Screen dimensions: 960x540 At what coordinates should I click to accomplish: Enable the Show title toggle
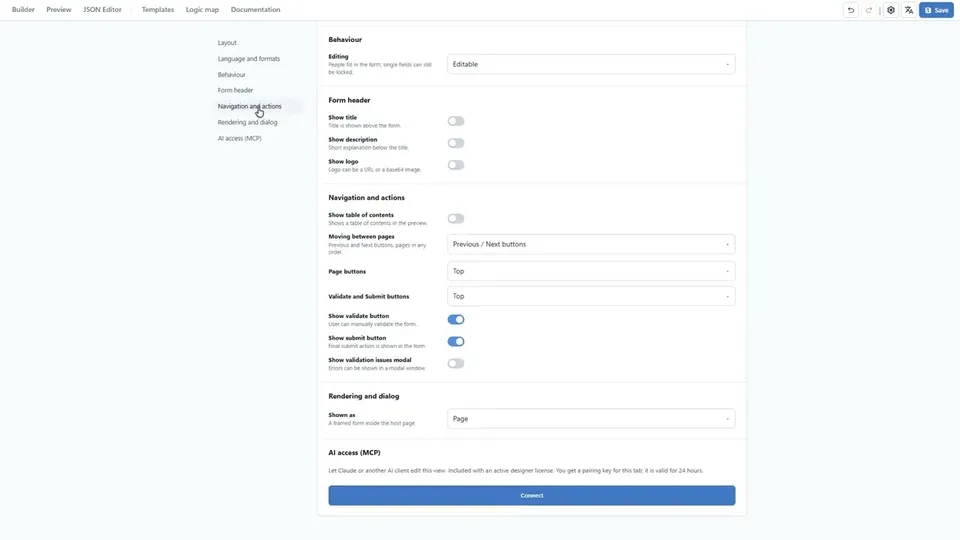pyautogui.click(x=456, y=121)
